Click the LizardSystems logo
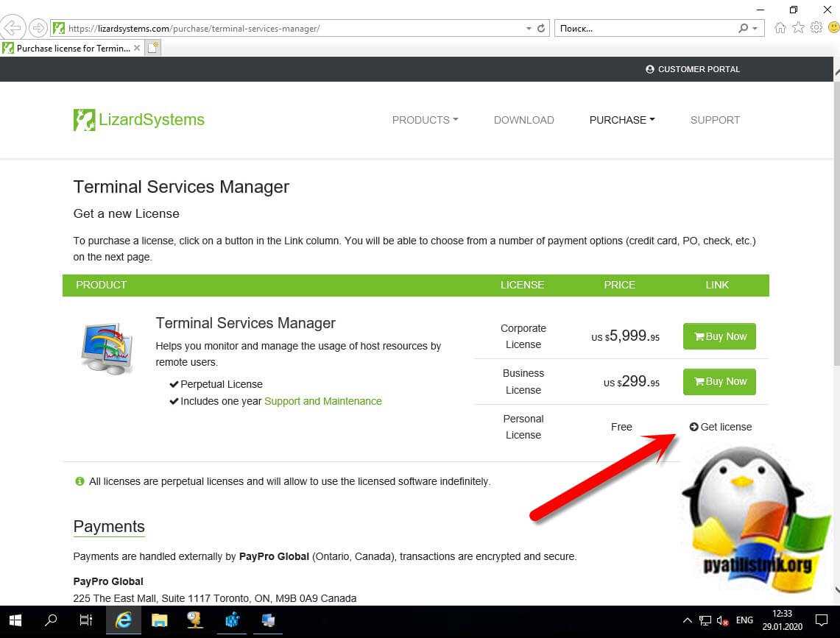 (139, 120)
